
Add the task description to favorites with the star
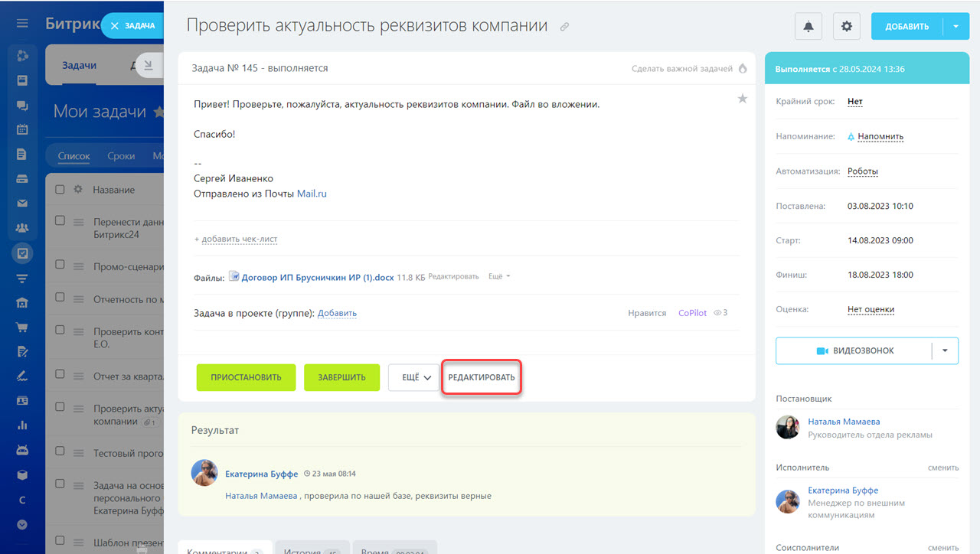(x=742, y=99)
